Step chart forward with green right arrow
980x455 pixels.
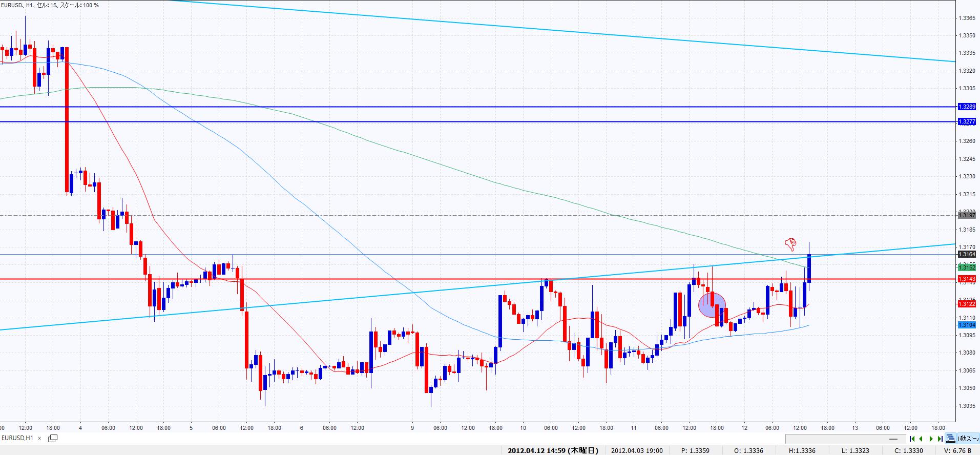931,439
